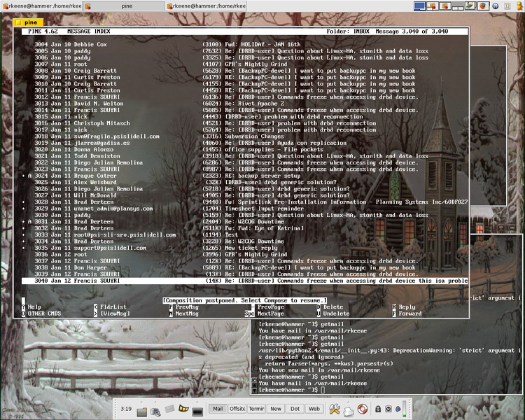Click the Folder: INBOX label in Pine header

[x=348, y=31]
